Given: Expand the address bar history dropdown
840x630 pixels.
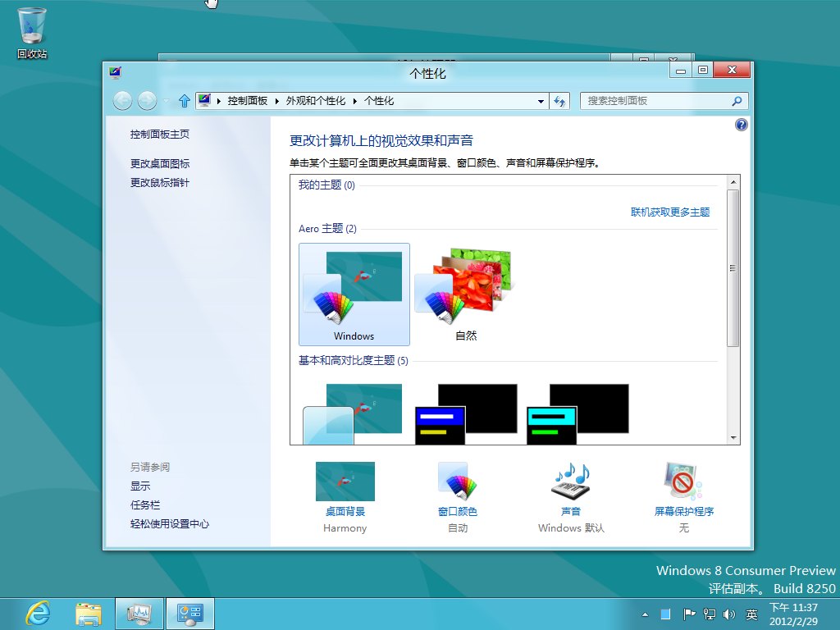Looking at the screenshot, I should 541,101.
